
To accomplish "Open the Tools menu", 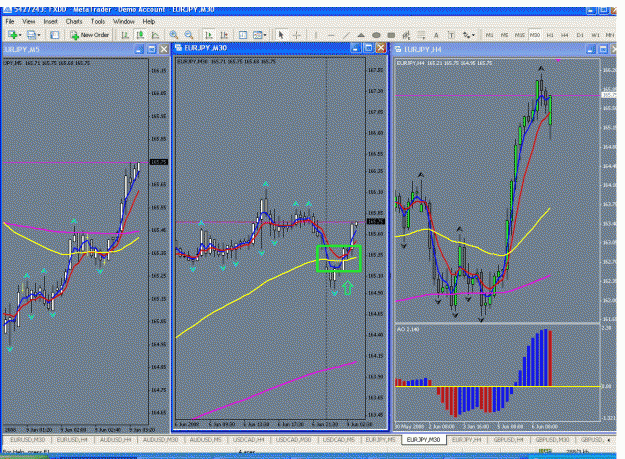I will [x=98, y=22].
